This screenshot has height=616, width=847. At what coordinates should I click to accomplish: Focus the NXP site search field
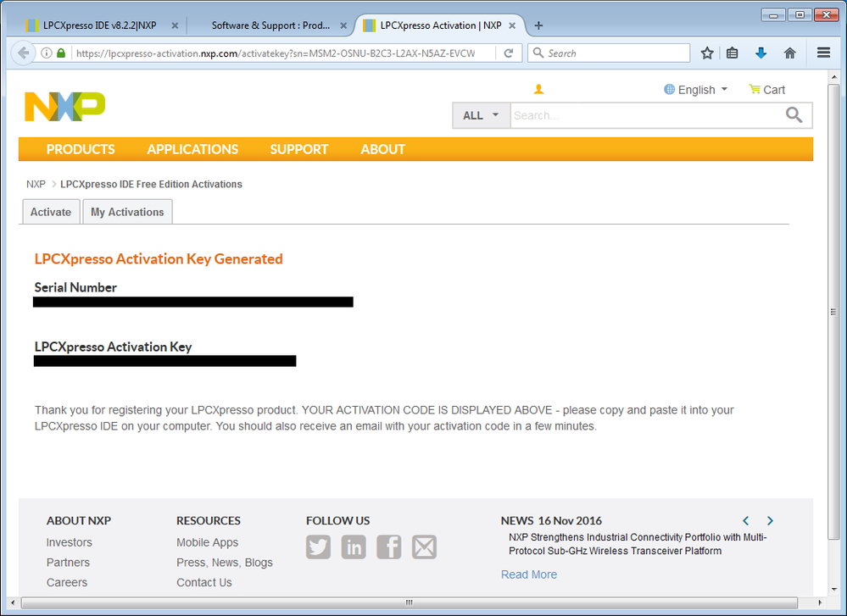click(x=645, y=115)
